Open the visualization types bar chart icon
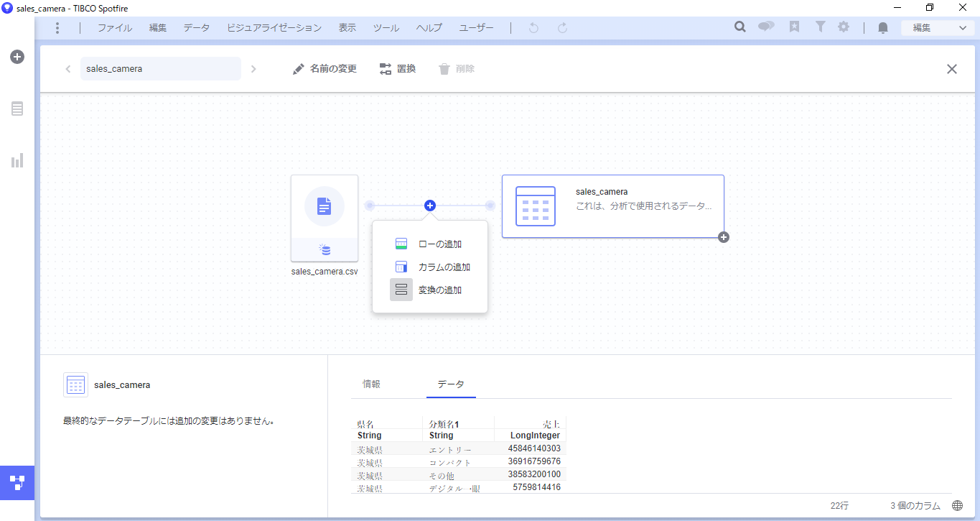Screen dimensions: 980x521 (x=17, y=160)
